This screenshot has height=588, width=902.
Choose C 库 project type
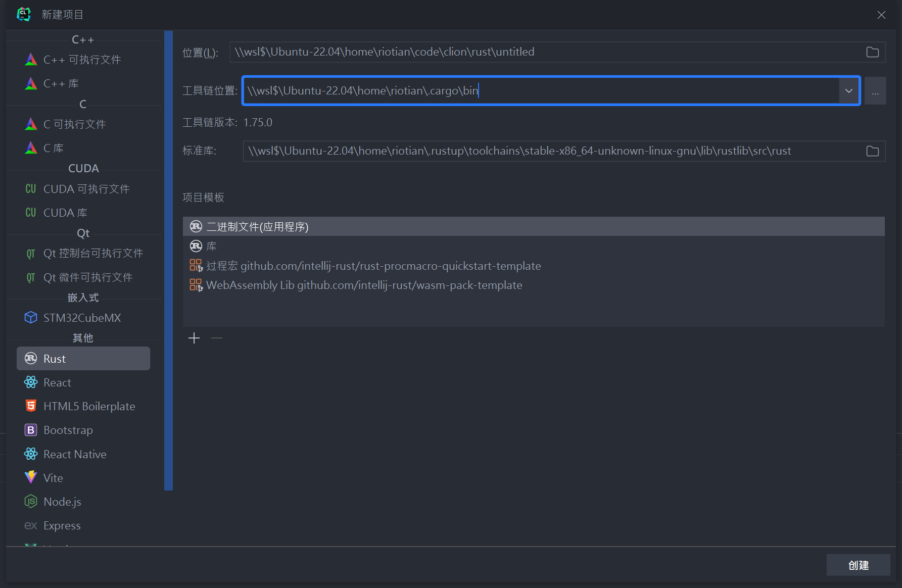click(x=83, y=148)
